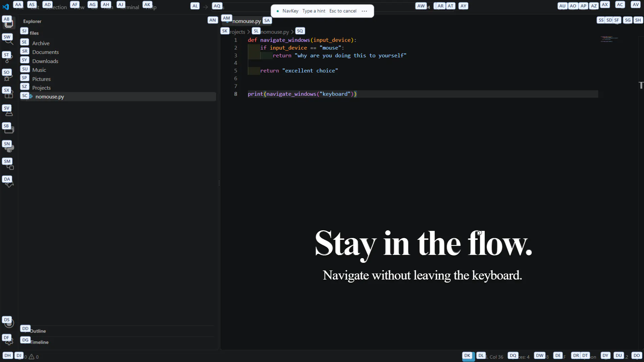This screenshot has height=362, width=644.
Task: Expand the Music folder
Action: (117, 70)
